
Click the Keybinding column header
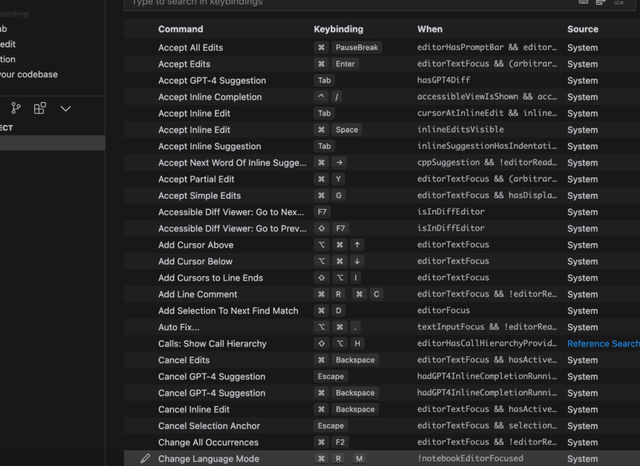click(338, 29)
